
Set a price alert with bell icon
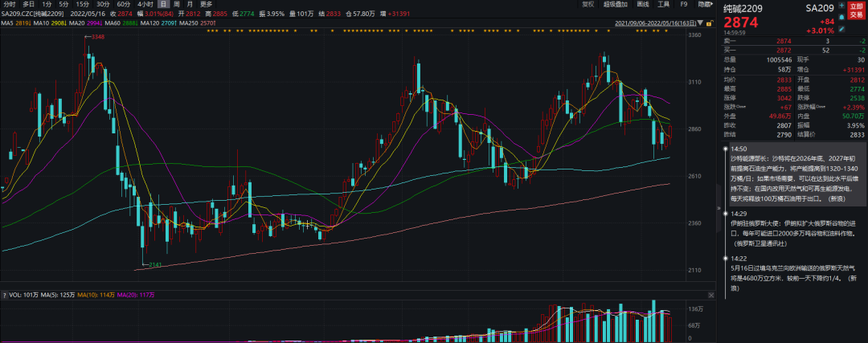842,17
